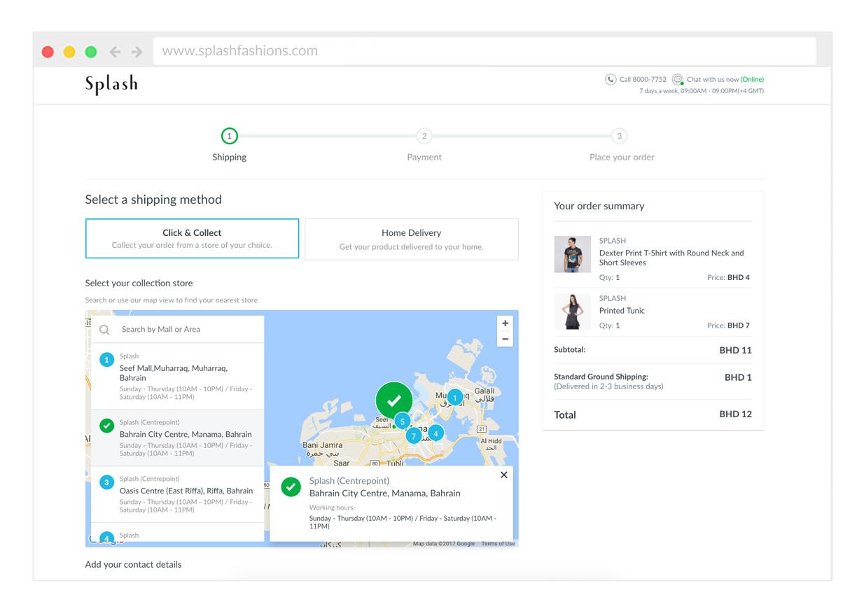Click green check icon in store popup
857x616 pixels.
coord(291,486)
